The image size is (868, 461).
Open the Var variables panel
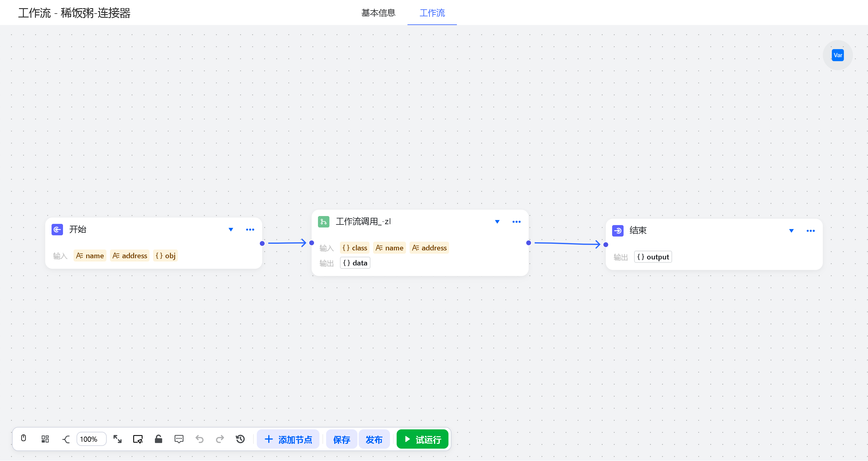tap(837, 55)
